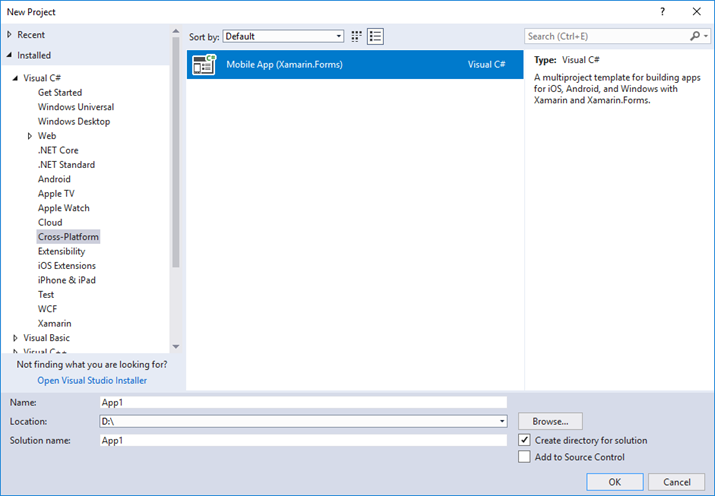Check Add to Source Control
Viewport: 715px width, 496px height.
[x=525, y=457]
